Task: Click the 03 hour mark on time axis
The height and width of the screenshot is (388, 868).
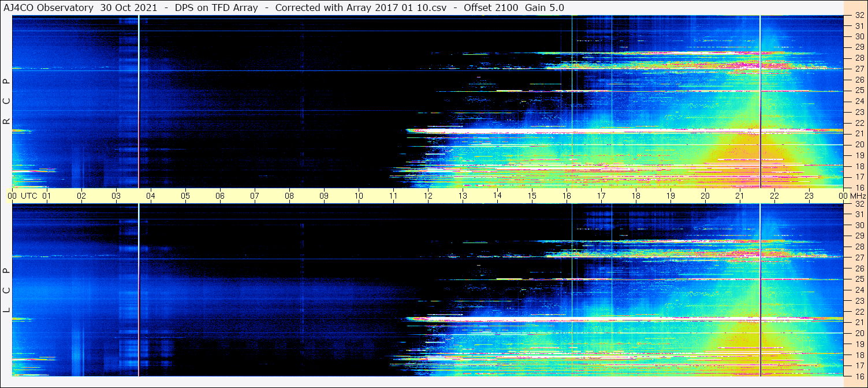Action: 116,196
